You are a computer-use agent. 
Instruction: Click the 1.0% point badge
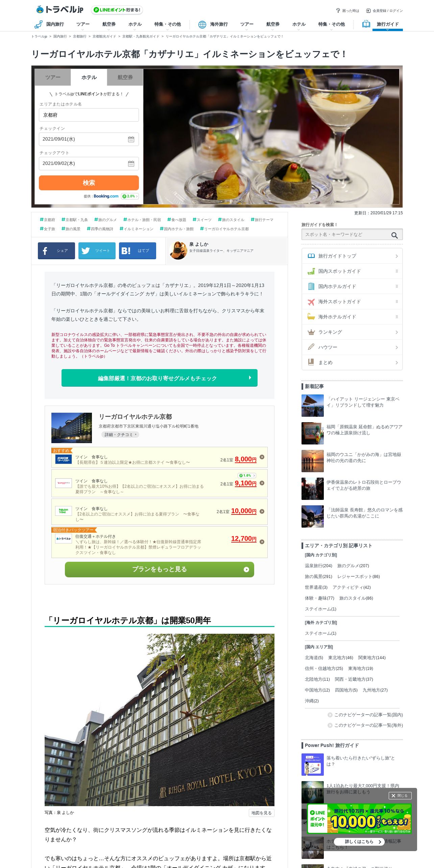pyautogui.click(x=247, y=476)
